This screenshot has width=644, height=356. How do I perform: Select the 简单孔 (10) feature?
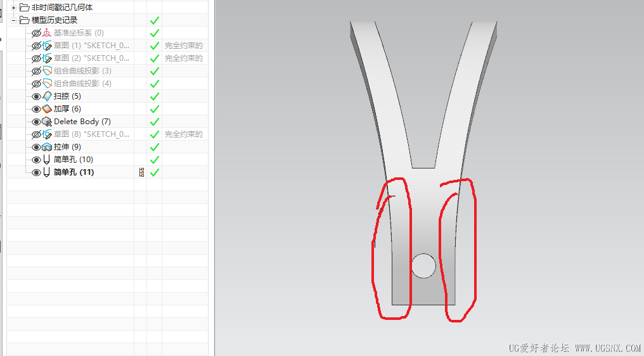(x=73, y=160)
